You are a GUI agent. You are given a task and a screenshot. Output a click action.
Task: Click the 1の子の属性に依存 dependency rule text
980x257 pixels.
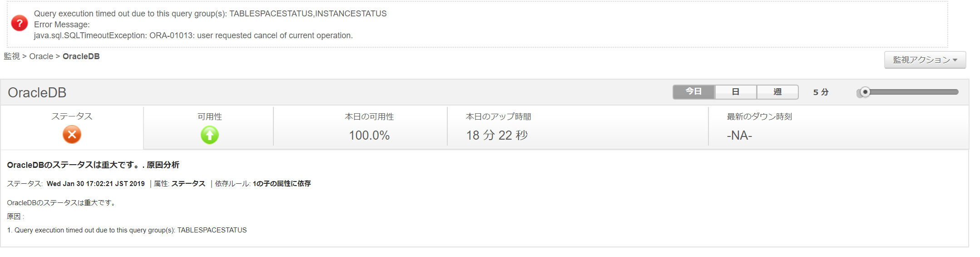tap(282, 184)
